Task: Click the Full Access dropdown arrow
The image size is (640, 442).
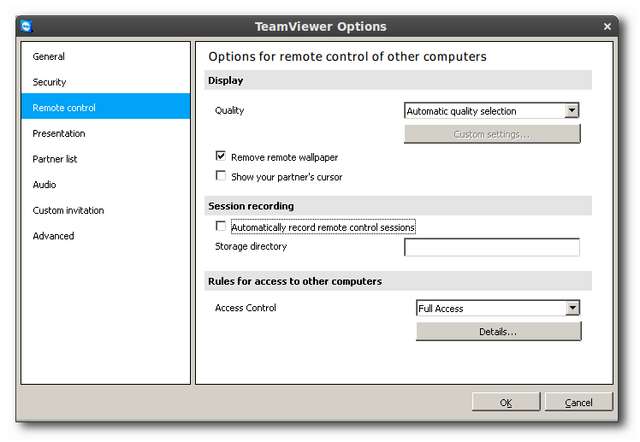Action: (572, 309)
